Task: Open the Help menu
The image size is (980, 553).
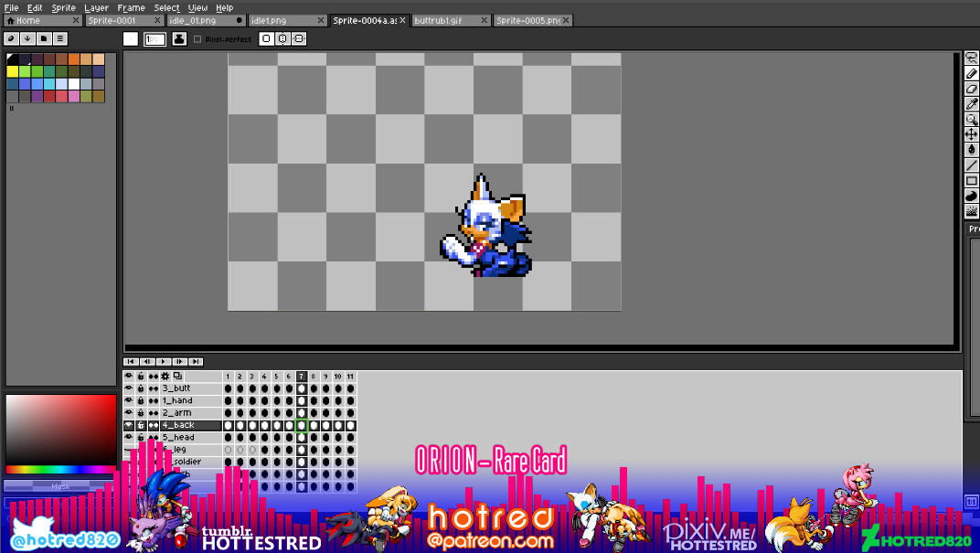Action: (224, 7)
